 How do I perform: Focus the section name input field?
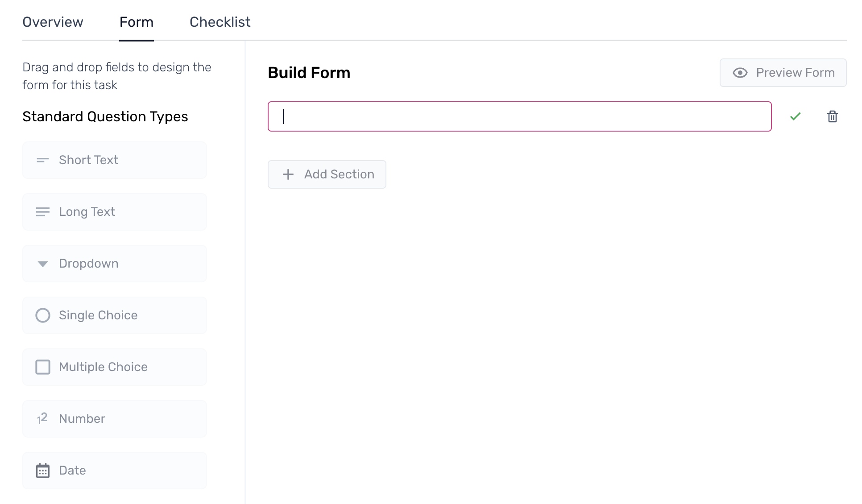coord(520,116)
